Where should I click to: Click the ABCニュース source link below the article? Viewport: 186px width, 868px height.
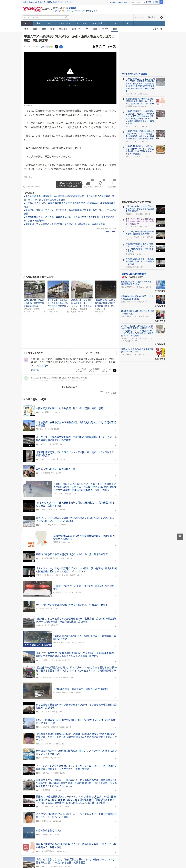click(111, 232)
